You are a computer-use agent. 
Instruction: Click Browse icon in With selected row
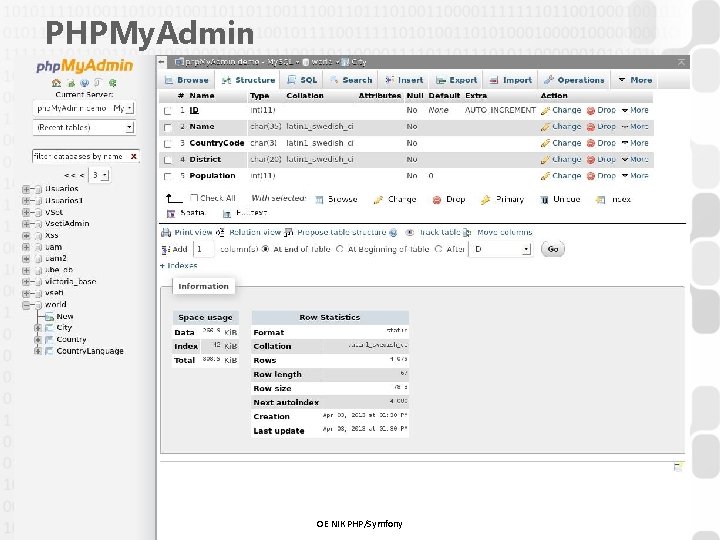pyautogui.click(x=320, y=200)
